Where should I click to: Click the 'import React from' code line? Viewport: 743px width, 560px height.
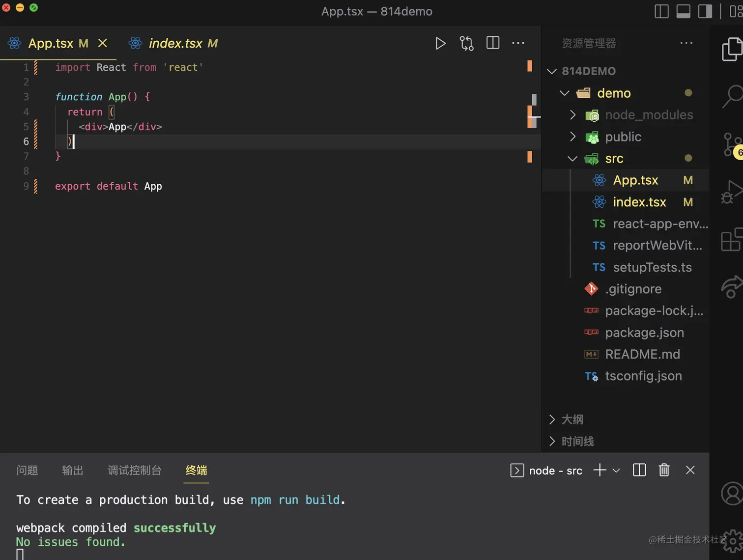tap(129, 67)
